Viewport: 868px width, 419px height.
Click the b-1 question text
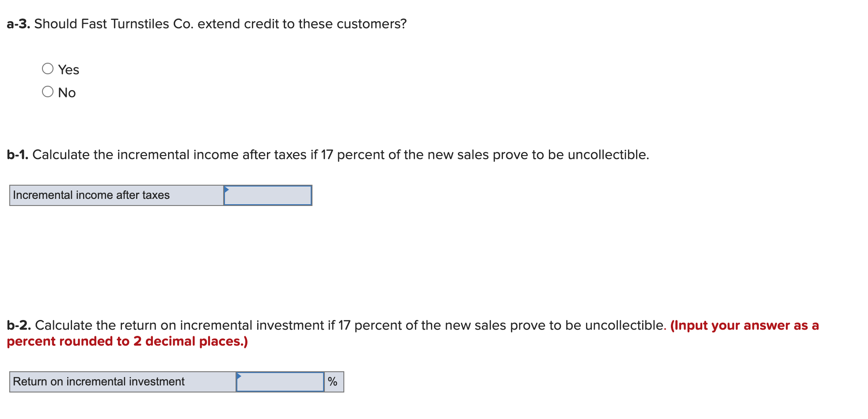tap(327, 155)
